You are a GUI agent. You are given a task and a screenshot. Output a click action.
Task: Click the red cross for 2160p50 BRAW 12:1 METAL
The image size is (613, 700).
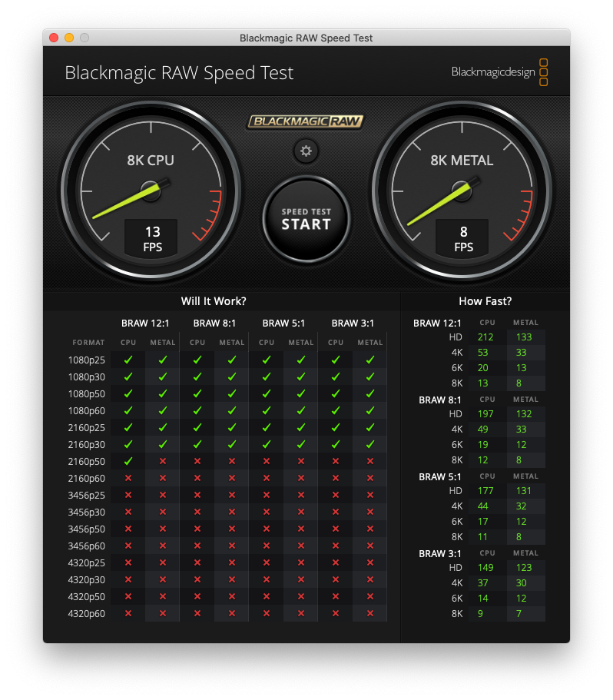click(x=162, y=461)
